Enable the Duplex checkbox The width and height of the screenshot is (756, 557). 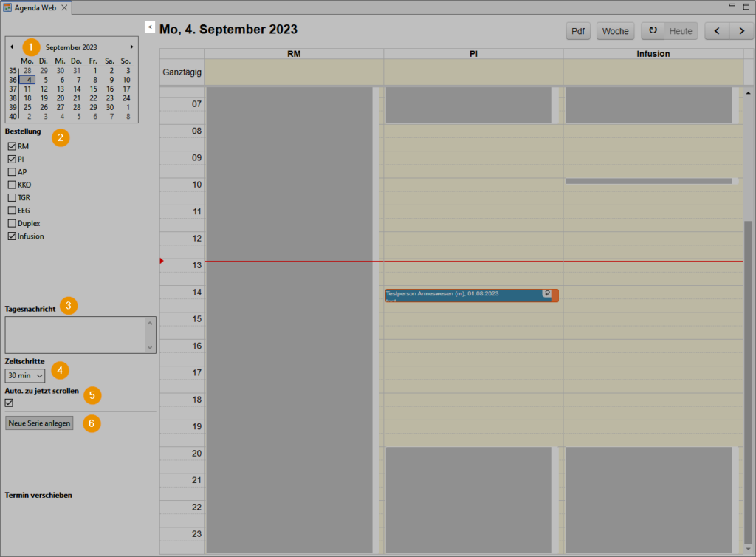click(x=12, y=223)
